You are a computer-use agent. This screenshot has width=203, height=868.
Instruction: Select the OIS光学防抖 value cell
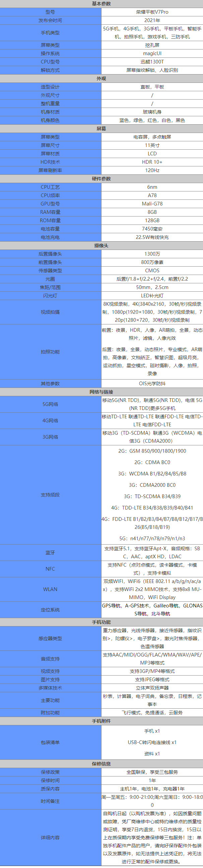(152, 384)
